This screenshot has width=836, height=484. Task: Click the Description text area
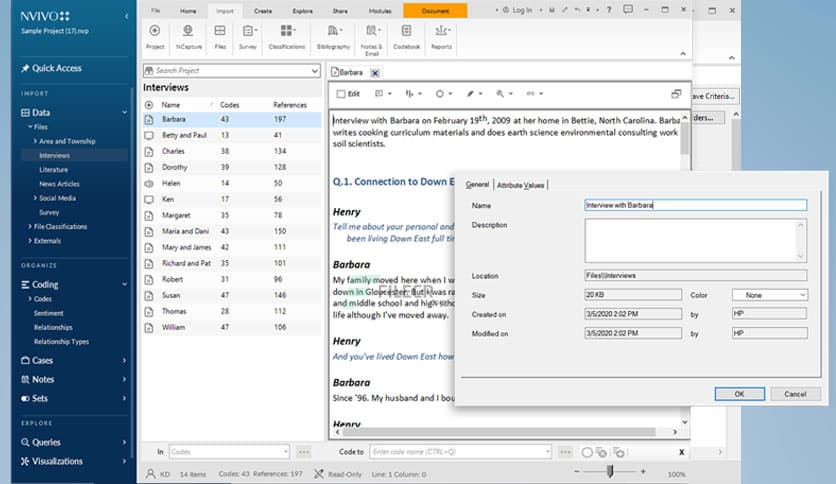click(695, 240)
